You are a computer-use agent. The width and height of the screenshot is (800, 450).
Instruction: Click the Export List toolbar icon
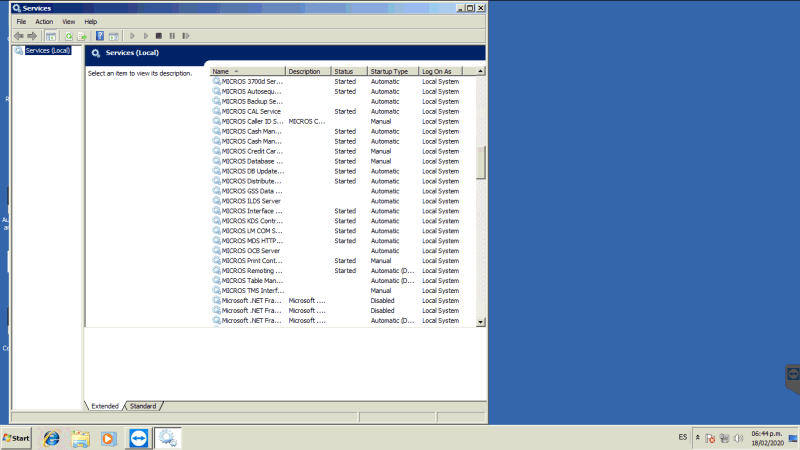tap(82, 36)
